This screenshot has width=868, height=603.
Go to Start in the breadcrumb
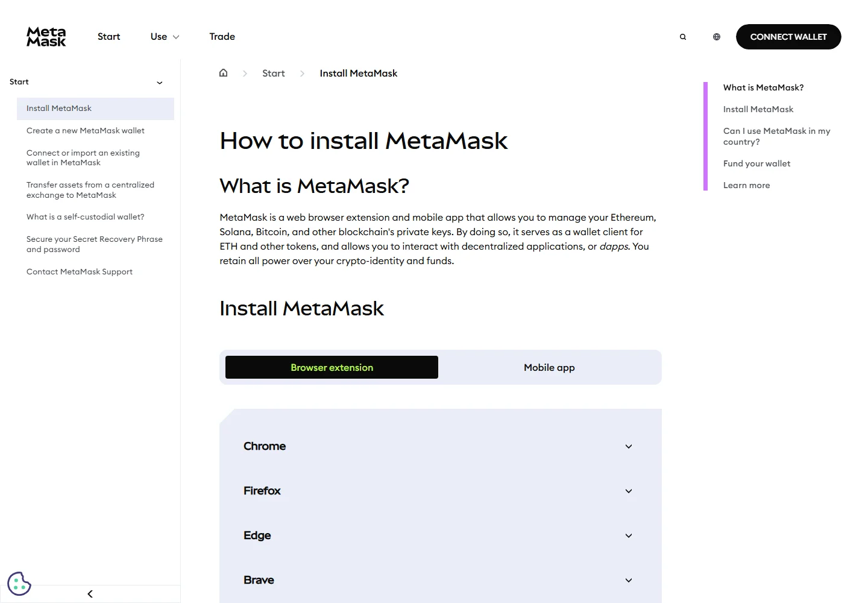tap(274, 73)
